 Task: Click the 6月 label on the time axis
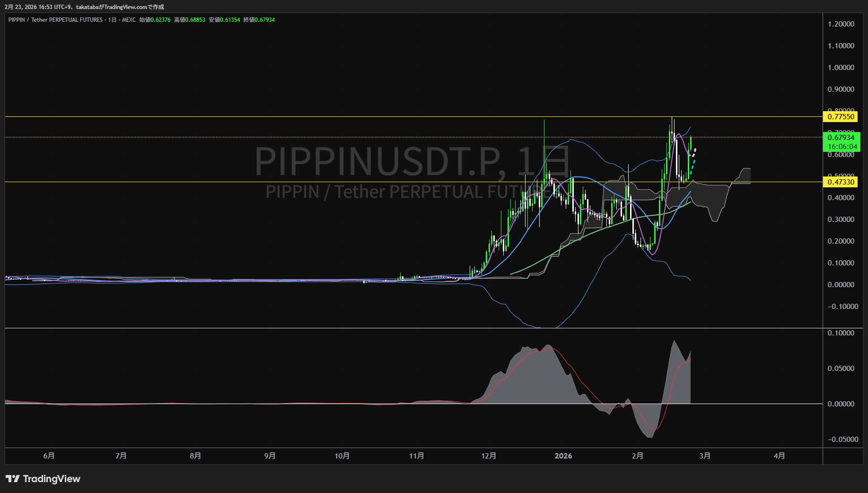49,456
